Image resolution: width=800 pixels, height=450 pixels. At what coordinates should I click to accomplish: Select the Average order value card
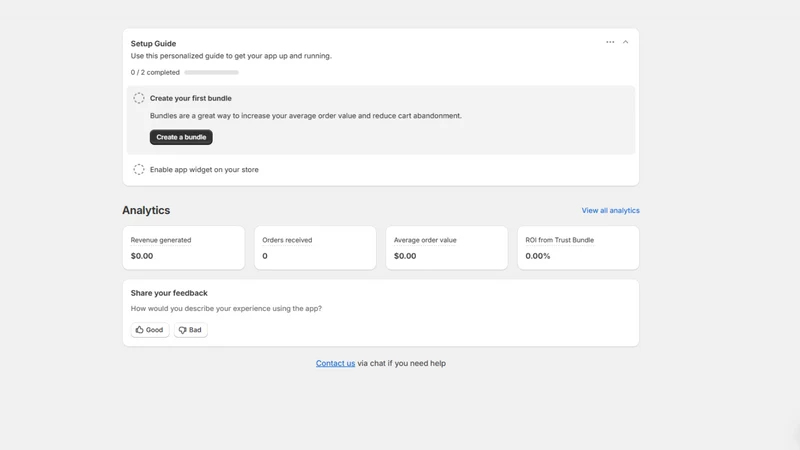[447, 248]
